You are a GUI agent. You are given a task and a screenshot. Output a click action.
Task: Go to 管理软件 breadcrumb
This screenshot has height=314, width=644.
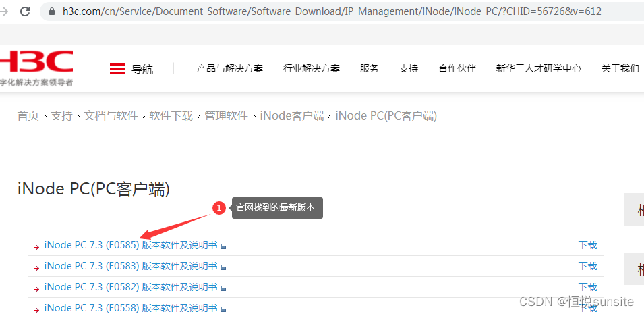(x=227, y=116)
